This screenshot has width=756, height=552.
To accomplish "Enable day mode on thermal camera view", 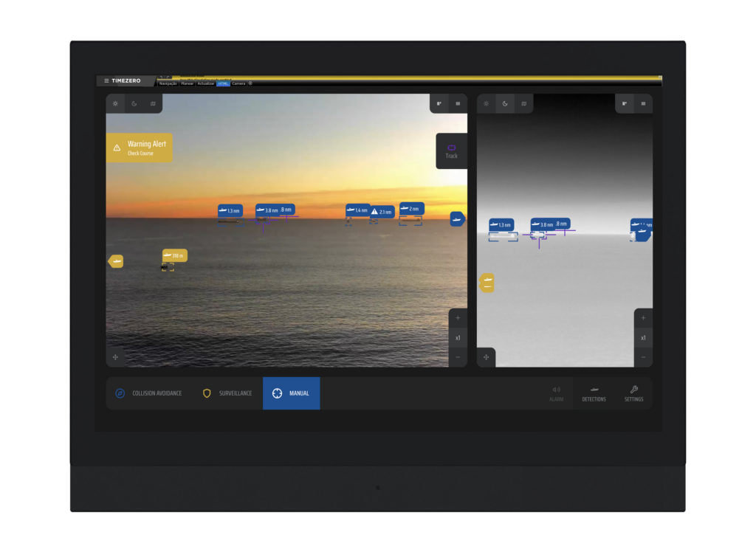I will coord(486,103).
